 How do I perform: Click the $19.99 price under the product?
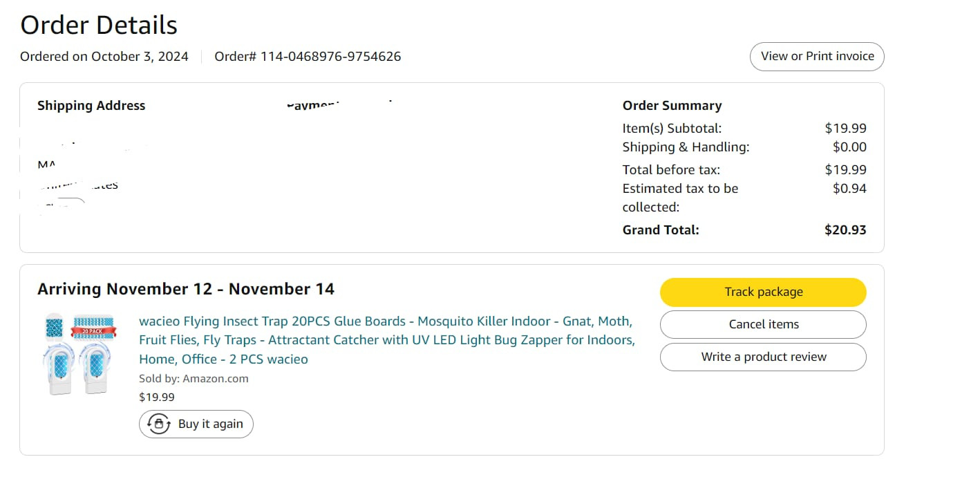[x=157, y=397]
